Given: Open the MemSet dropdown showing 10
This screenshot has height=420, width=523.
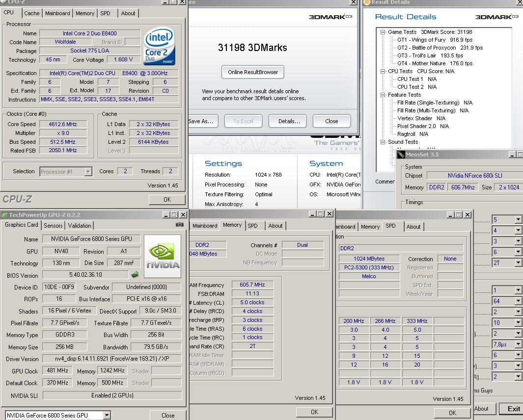Looking at the screenshot, I should (518, 323).
